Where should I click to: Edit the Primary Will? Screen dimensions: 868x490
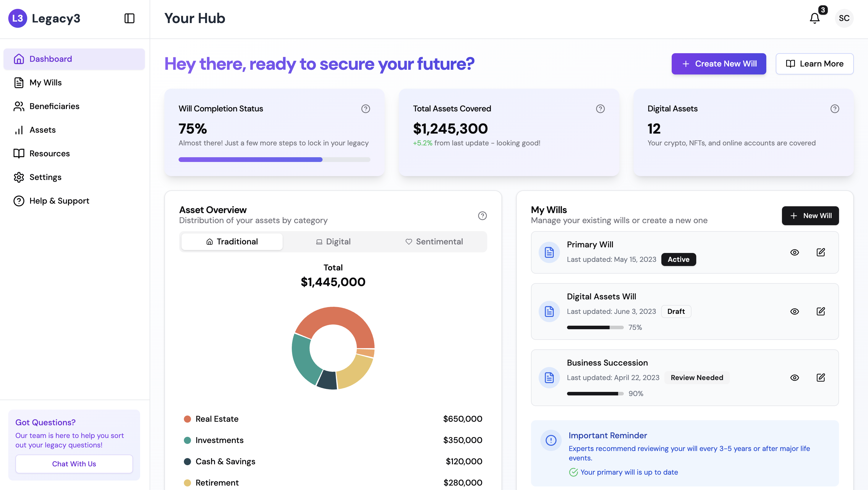click(820, 252)
